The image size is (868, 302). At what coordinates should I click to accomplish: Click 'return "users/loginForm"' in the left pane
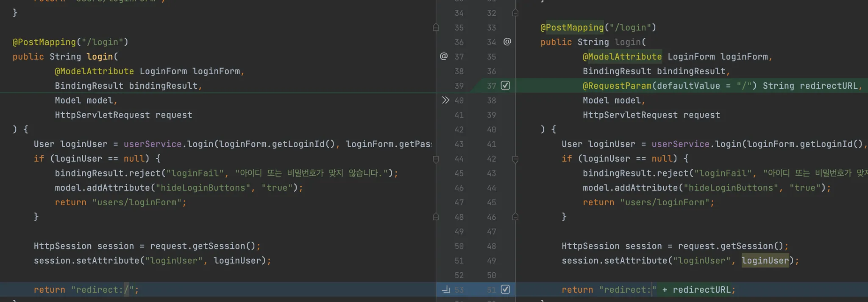[118, 202]
